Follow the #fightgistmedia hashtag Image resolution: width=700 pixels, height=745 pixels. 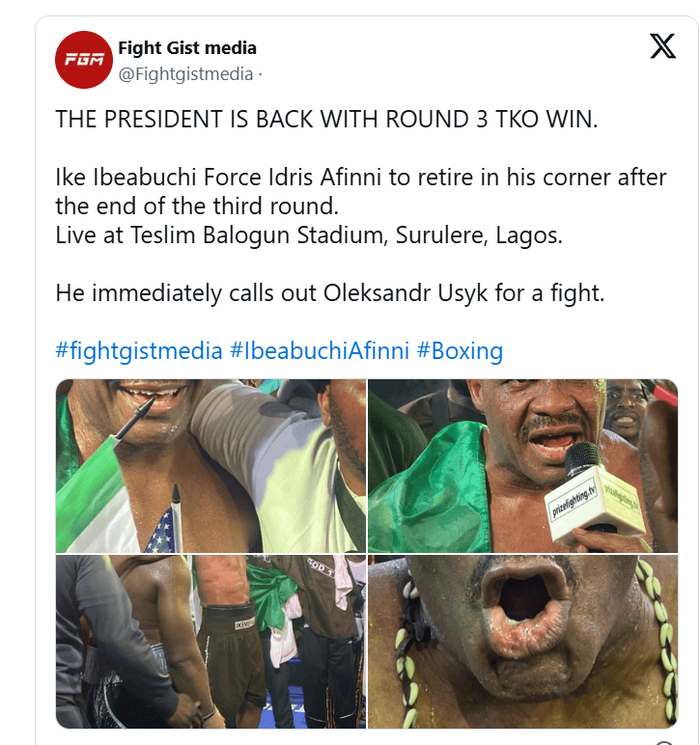139,351
